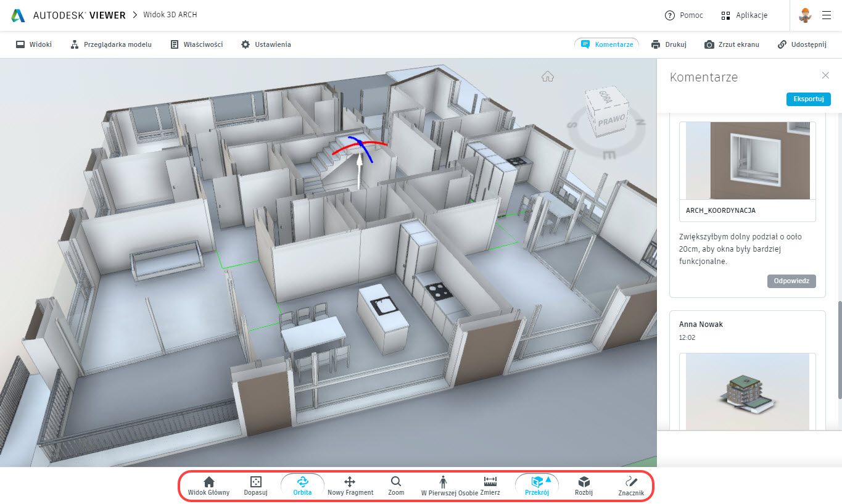Screen dimensions: 842x504
Task: Click the Widok Główny home tool
Action: click(x=208, y=485)
